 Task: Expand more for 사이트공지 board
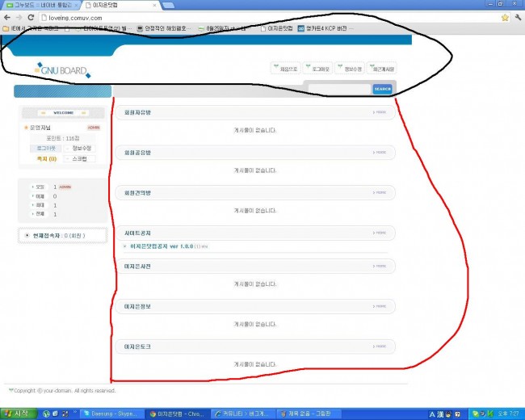tap(379, 233)
